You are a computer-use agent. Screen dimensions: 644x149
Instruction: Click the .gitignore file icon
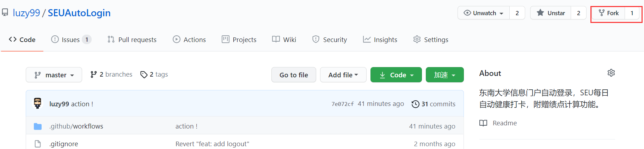(x=38, y=144)
